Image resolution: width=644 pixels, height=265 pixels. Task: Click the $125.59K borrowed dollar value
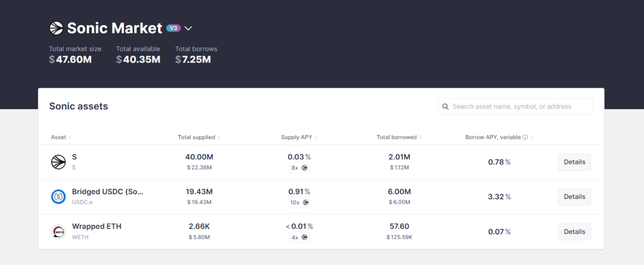pyautogui.click(x=400, y=237)
